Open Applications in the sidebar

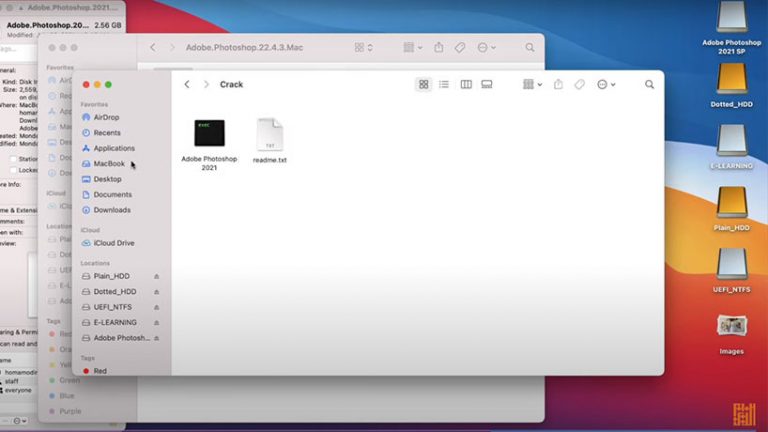tap(114, 148)
